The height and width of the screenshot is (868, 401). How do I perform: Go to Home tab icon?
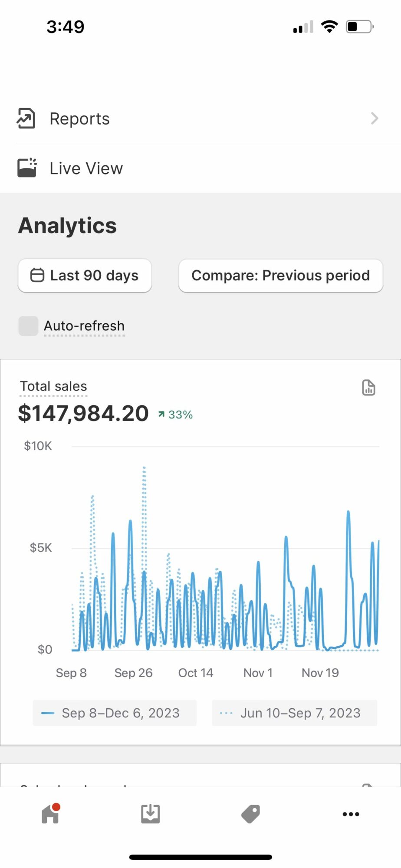tap(50, 814)
